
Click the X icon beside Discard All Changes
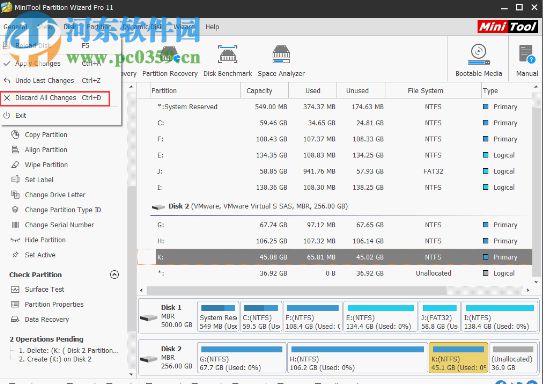(x=7, y=98)
